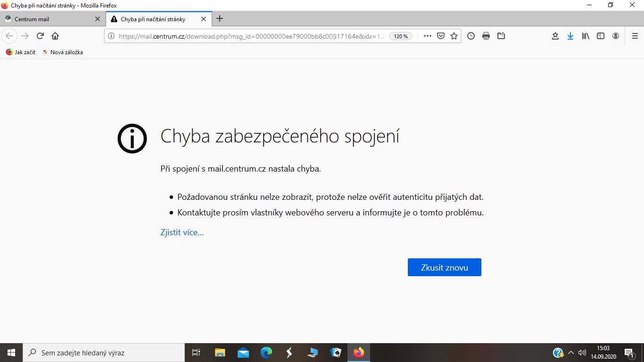
Task: Click the 120 % zoom level indicator
Action: (401, 36)
